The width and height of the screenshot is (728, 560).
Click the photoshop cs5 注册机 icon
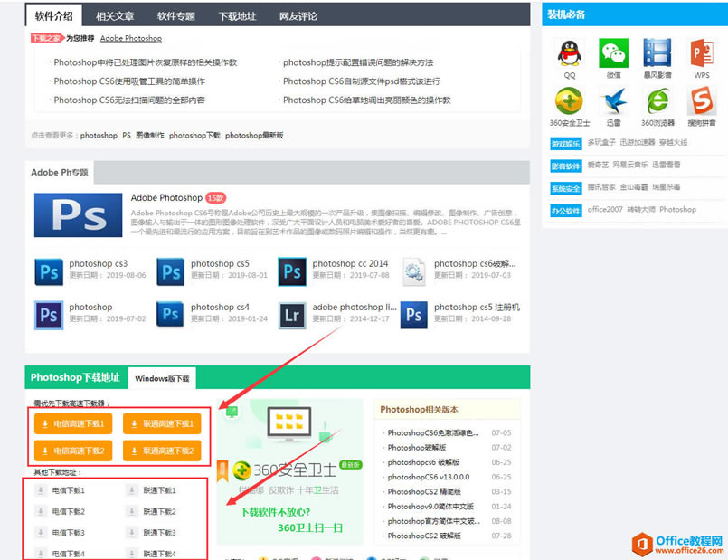point(413,316)
